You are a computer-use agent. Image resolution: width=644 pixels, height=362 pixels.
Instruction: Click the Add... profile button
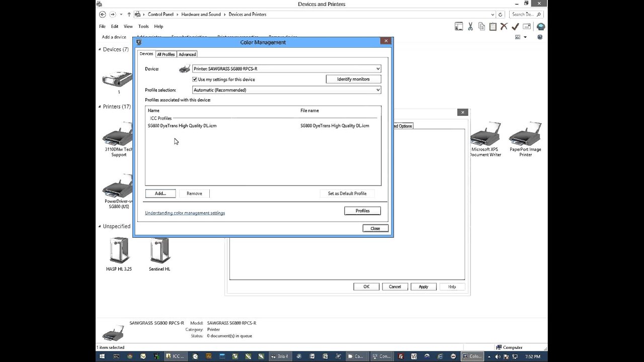pyautogui.click(x=160, y=194)
